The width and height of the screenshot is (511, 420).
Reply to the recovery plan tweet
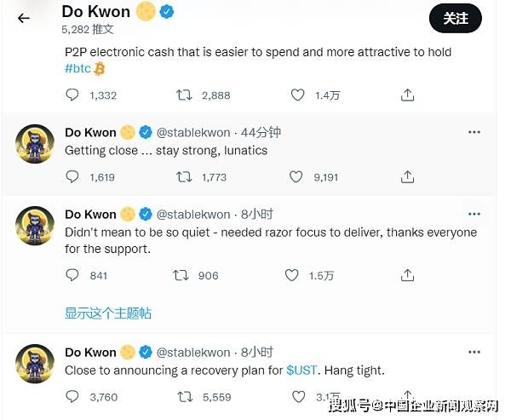[x=72, y=397]
